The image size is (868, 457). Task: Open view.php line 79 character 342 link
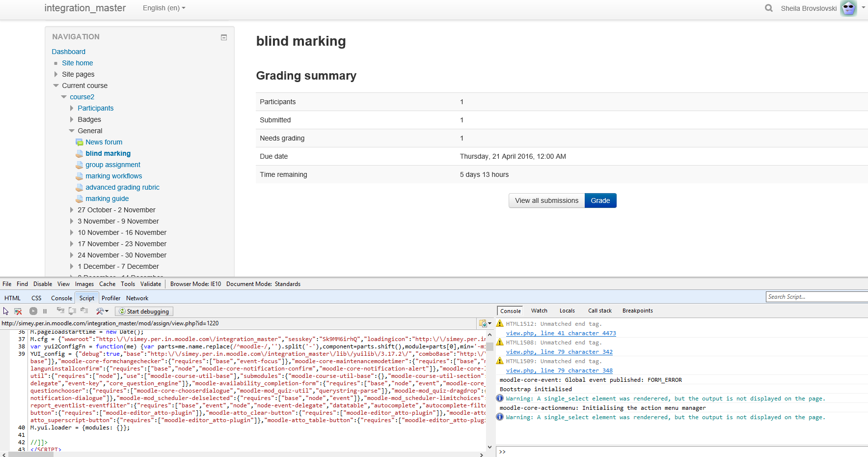[x=560, y=352]
